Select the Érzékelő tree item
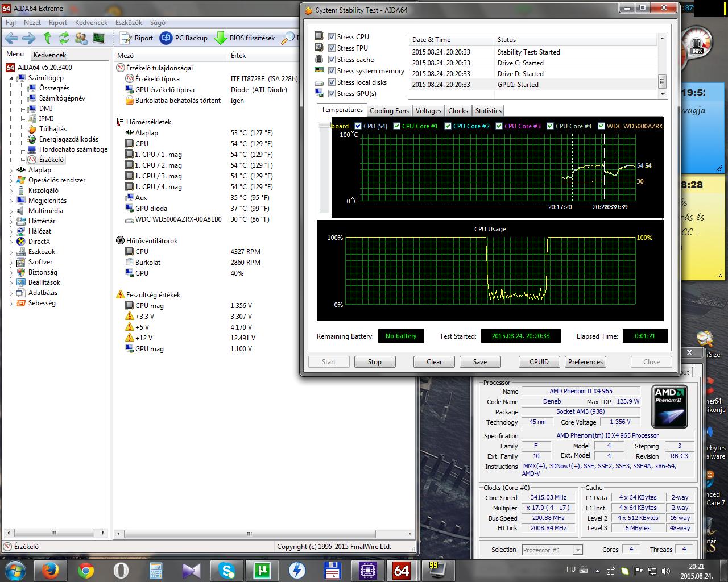The width and height of the screenshot is (728, 582). 47,160
